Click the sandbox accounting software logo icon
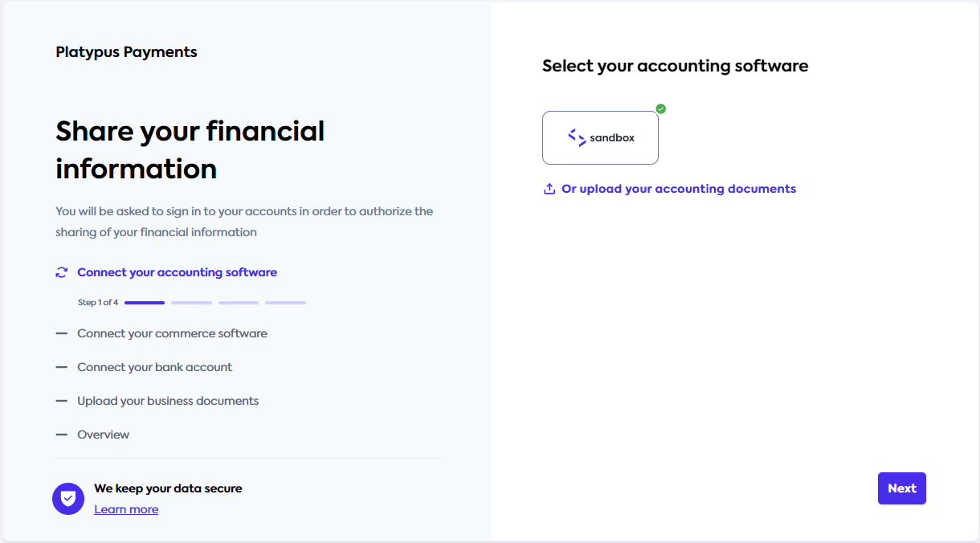 coord(575,137)
